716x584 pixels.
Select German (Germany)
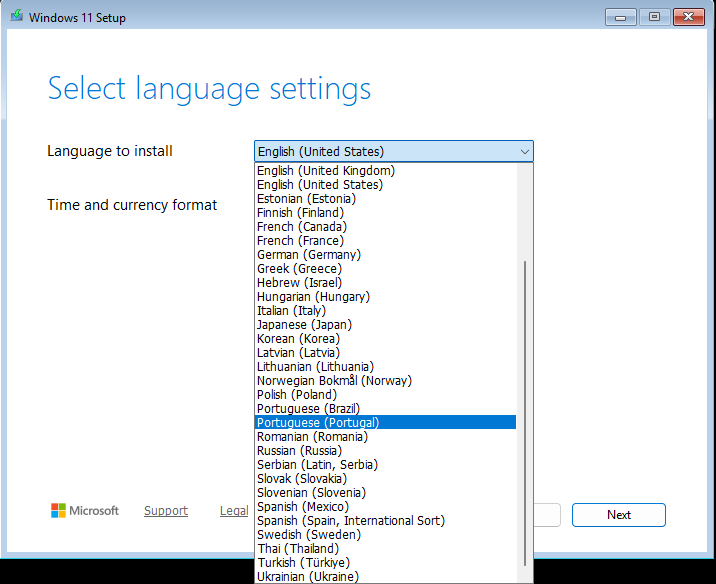[x=385, y=255]
